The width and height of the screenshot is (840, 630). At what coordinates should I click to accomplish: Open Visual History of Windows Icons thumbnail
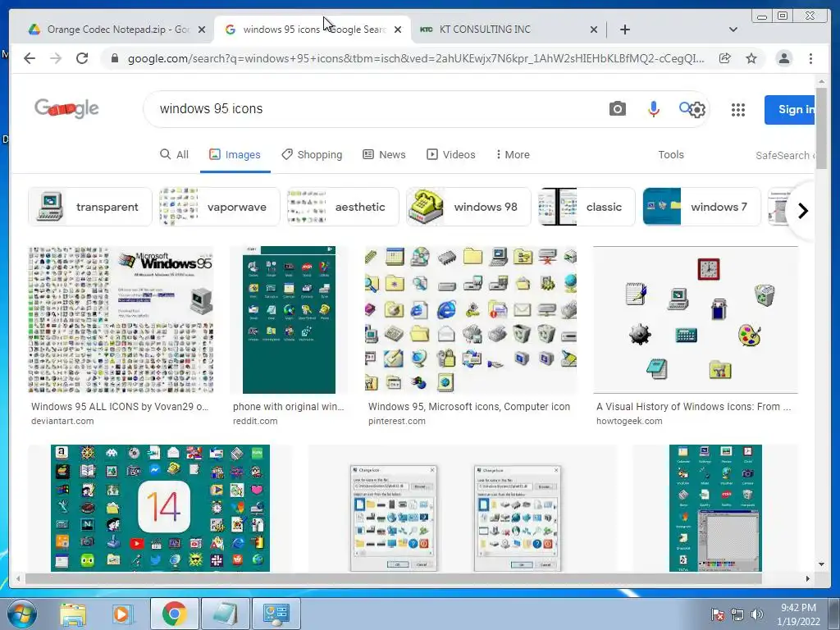click(696, 320)
